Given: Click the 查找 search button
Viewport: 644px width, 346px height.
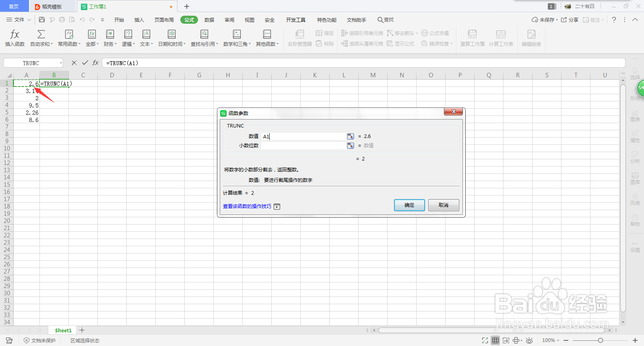Looking at the screenshot, I should (x=386, y=20).
